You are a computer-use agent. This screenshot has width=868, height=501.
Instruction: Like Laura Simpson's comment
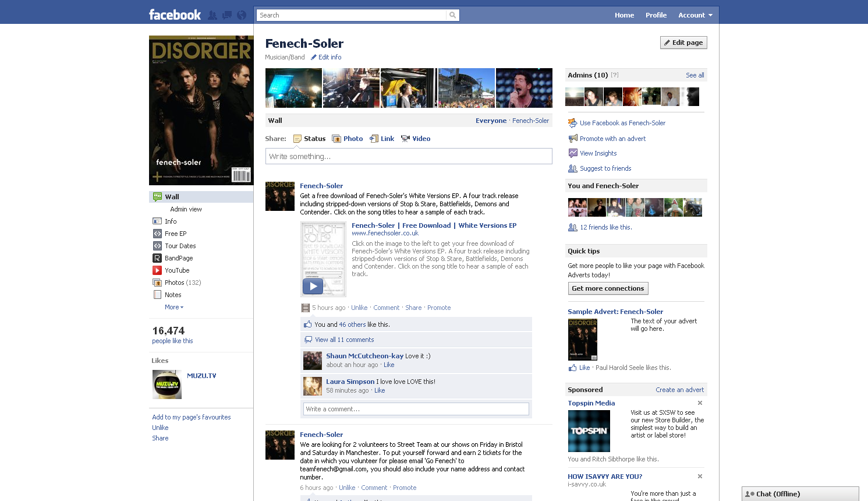tap(380, 390)
